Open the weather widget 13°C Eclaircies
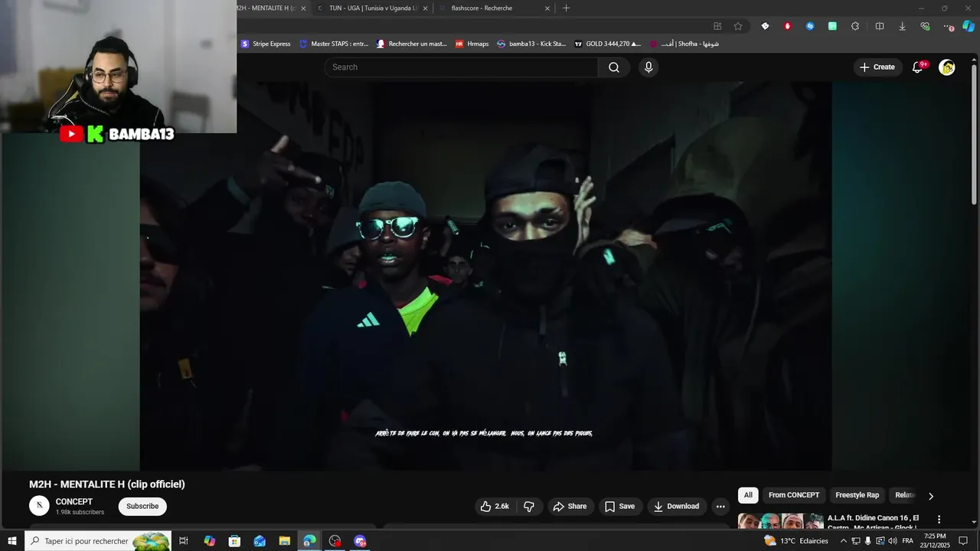This screenshot has width=980, height=551. (x=796, y=541)
